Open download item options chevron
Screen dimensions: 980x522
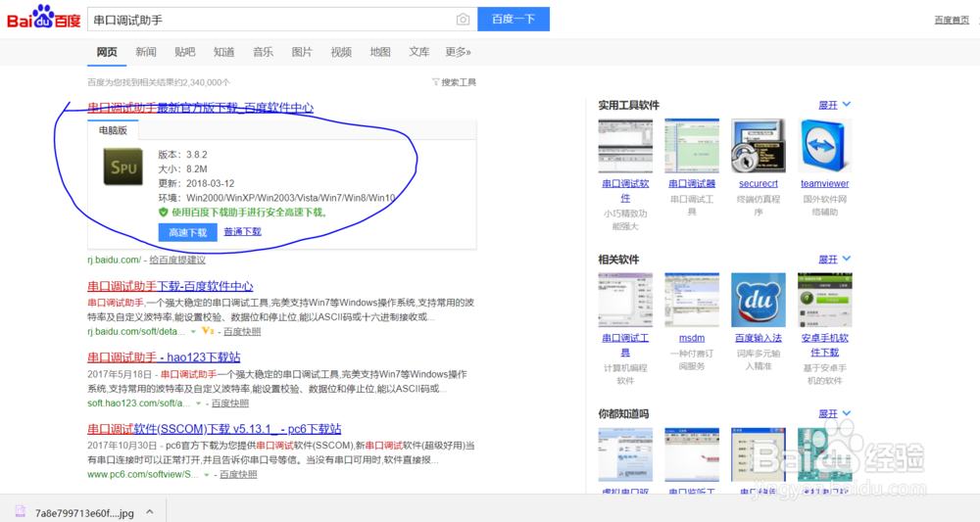coord(150,512)
